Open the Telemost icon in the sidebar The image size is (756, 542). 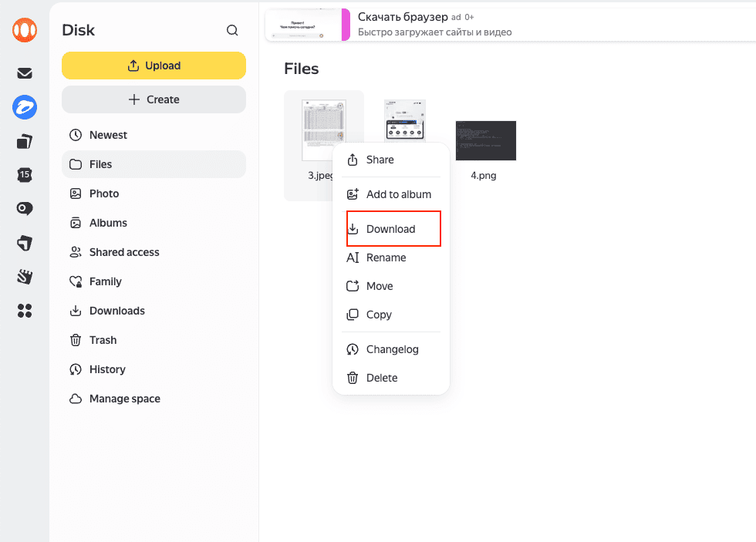[x=25, y=243]
